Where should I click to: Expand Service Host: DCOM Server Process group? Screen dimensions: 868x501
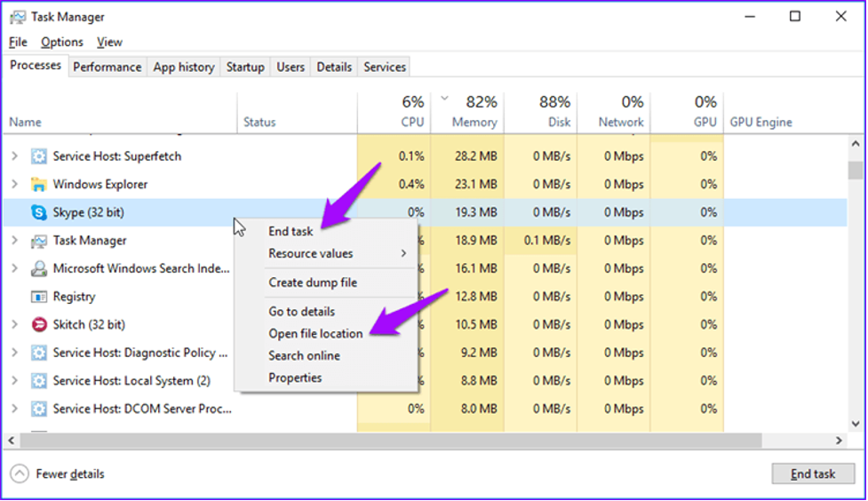pyautogui.click(x=15, y=410)
